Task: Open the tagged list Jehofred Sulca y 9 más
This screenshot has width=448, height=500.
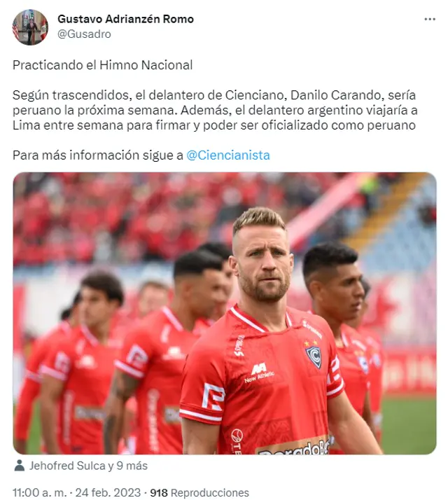Action: pyautogui.click(x=88, y=466)
